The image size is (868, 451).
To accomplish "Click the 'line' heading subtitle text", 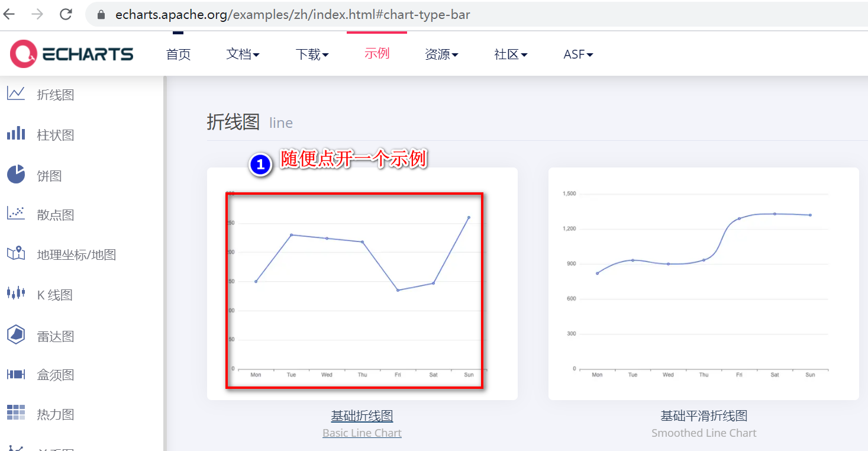I will (x=281, y=123).
